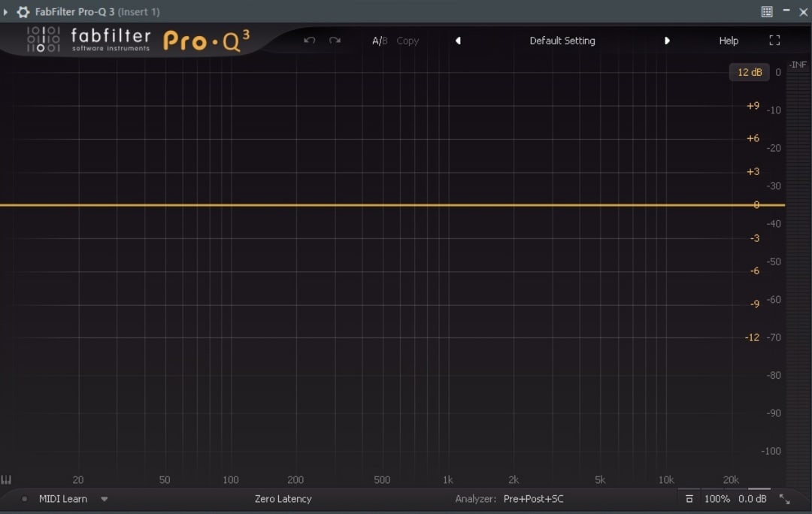Show the piano keyboard display
The width and height of the screenshot is (812, 514).
click(6, 480)
